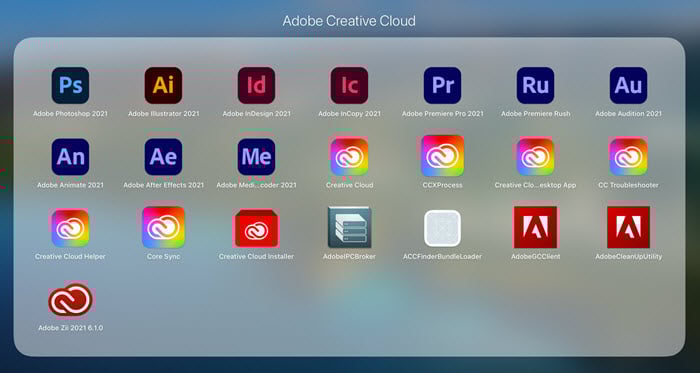Select the "Adobe After Effects 2021" label
The image size is (700, 373).
pos(163,185)
